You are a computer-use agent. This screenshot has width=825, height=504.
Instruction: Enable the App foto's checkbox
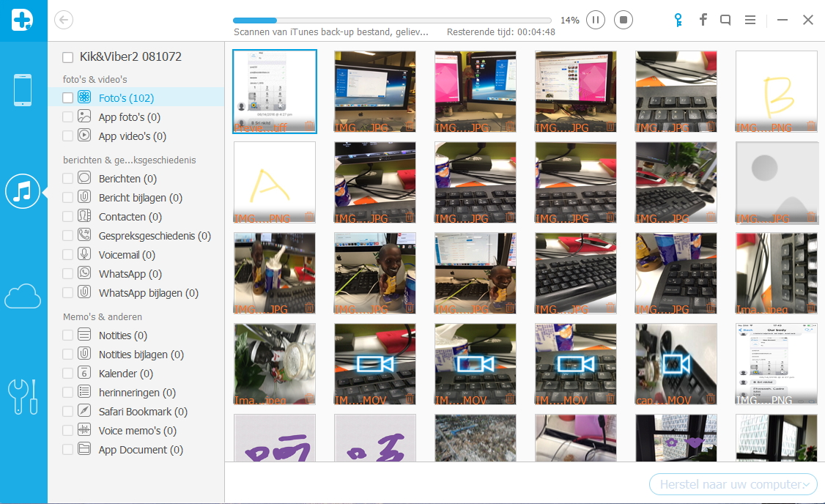tap(67, 116)
